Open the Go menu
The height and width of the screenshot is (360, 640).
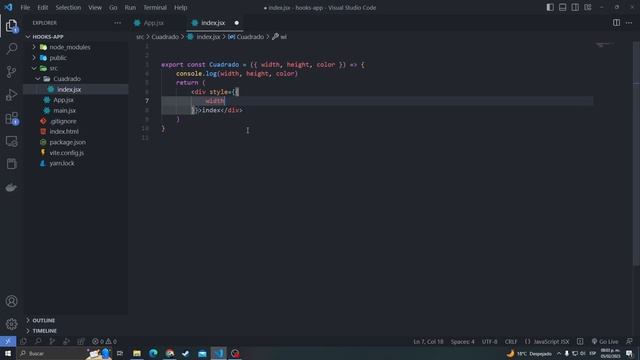coord(113,7)
